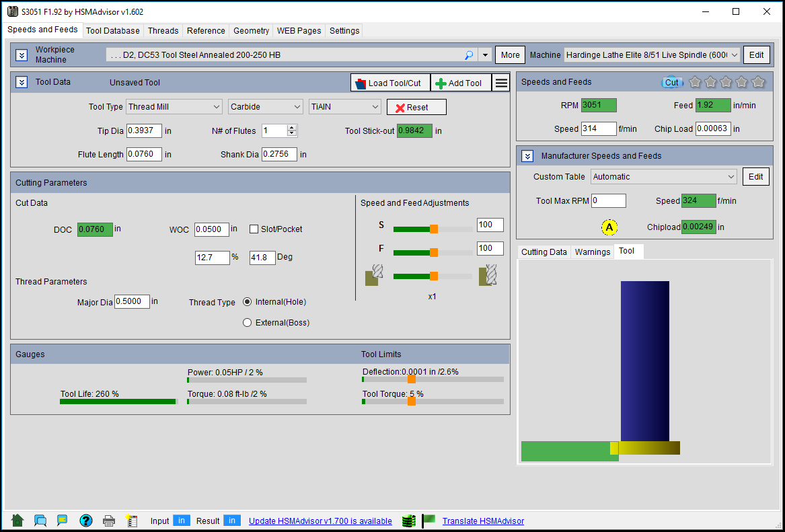Click the Major Dia input field
Image resolution: width=785 pixels, height=532 pixels.
(x=132, y=302)
